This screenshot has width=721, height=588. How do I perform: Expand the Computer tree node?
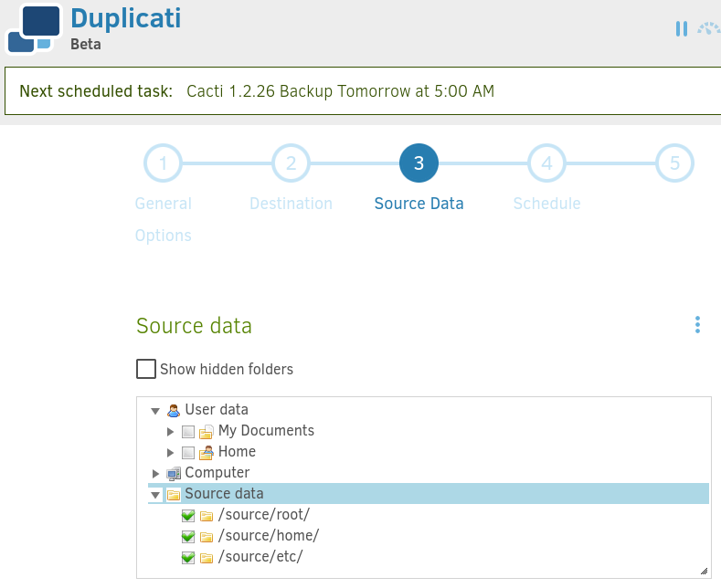tap(155, 474)
